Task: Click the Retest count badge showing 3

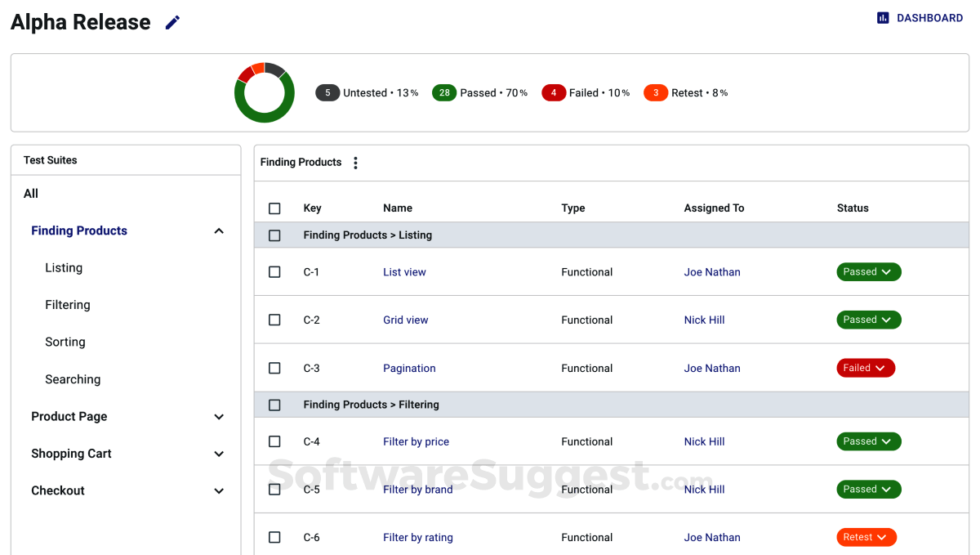Action: click(x=656, y=92)
